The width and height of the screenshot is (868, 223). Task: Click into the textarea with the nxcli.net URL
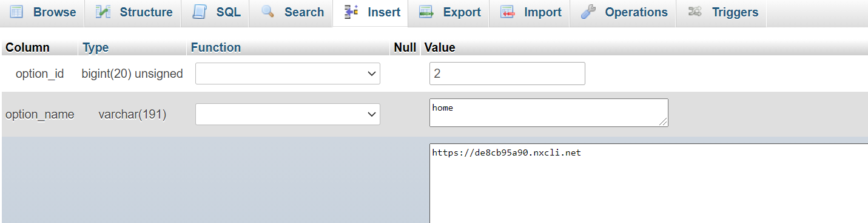648,184
